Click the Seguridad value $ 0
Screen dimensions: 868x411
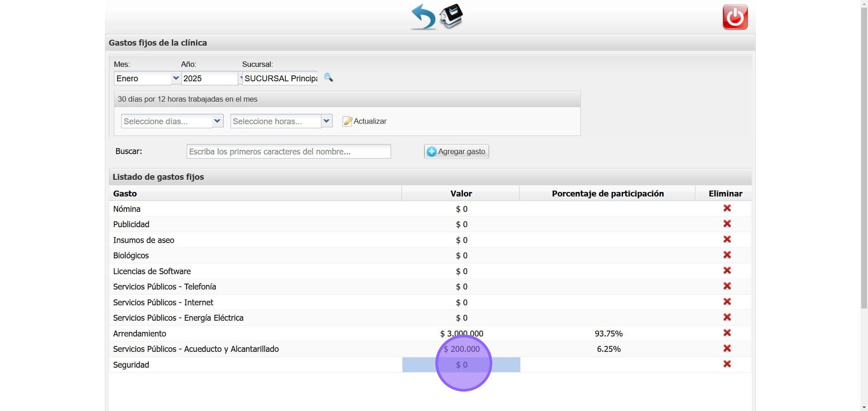pos(462,364)
